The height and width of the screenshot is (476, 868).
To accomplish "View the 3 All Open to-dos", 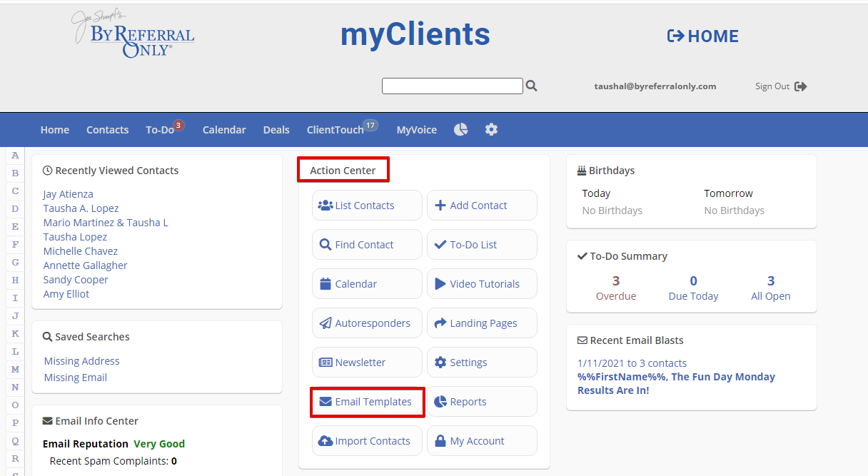I will tap(771, 288).
